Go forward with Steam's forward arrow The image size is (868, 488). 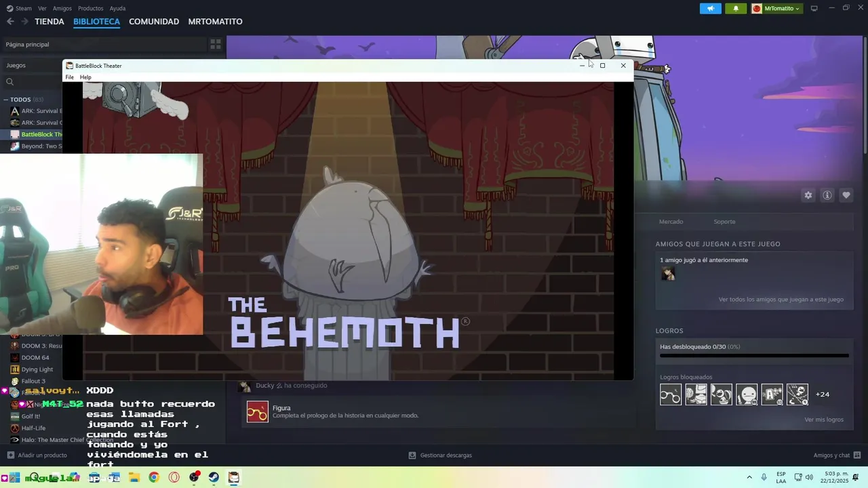point(24,22)
